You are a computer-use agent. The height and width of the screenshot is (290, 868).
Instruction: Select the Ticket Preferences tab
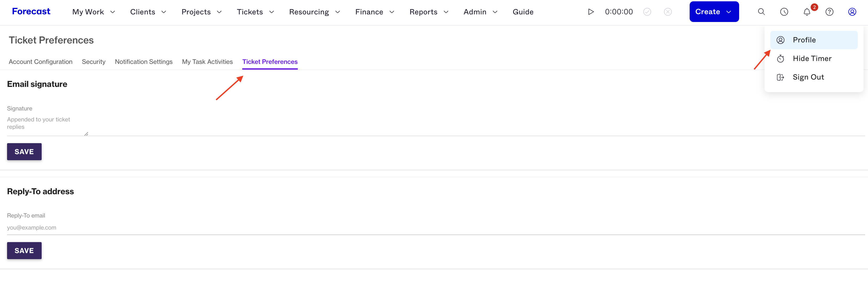tap(270, 62)
